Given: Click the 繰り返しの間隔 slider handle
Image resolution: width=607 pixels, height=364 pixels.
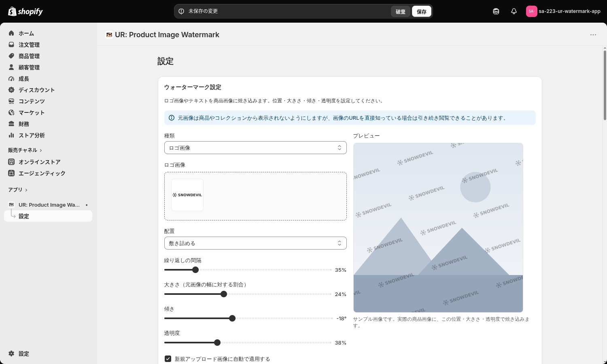Looking at the screenshot, I should (195, 270).
